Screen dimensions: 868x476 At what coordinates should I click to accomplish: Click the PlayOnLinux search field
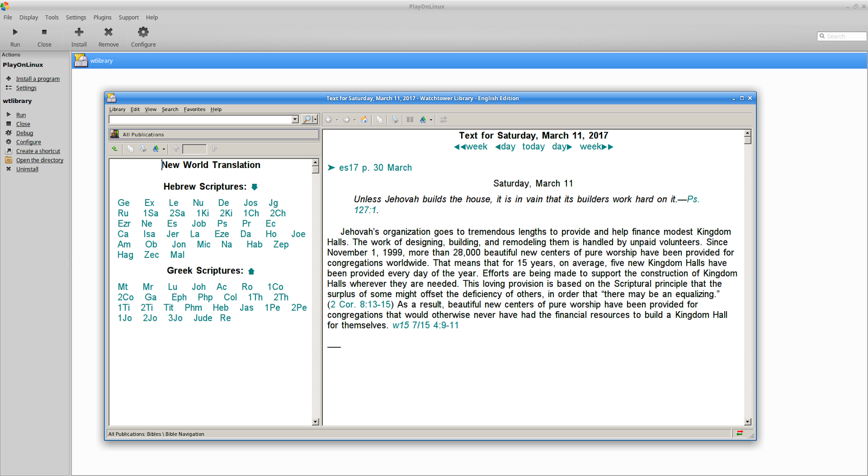(841, 36)
